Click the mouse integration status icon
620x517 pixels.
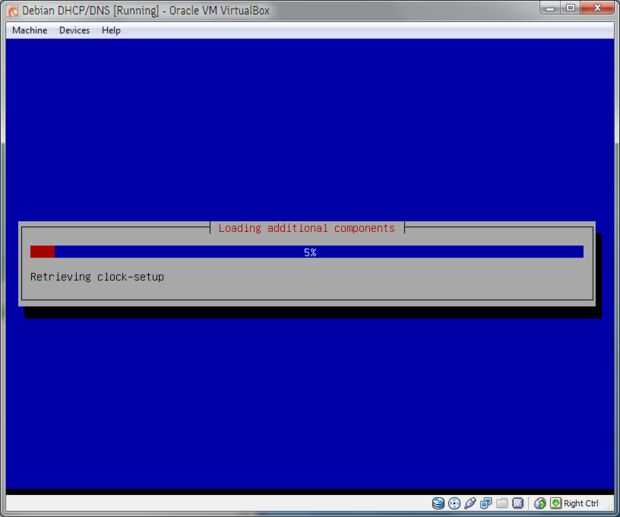pyautogui.click(x=540, y=503)
